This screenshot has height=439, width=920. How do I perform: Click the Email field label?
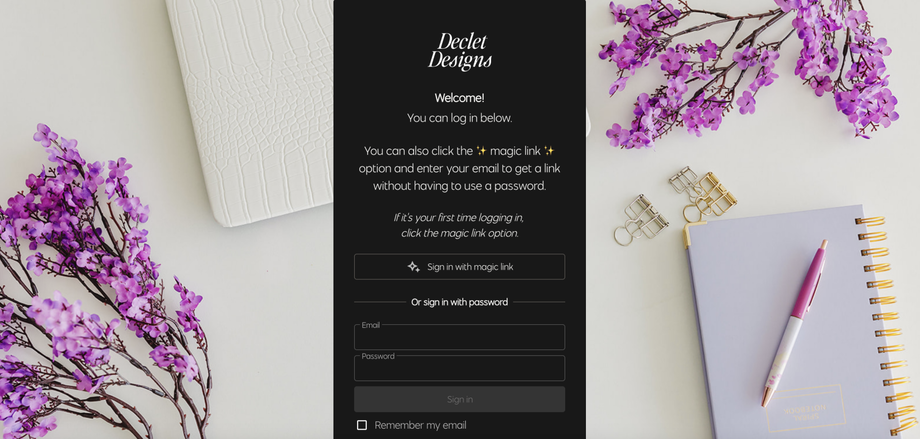click(x=371, y=325)
